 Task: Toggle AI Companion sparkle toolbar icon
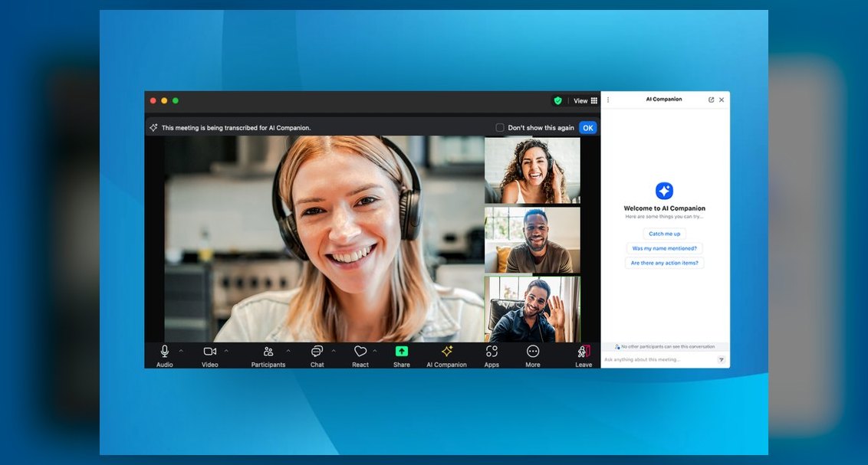point(447,351)
